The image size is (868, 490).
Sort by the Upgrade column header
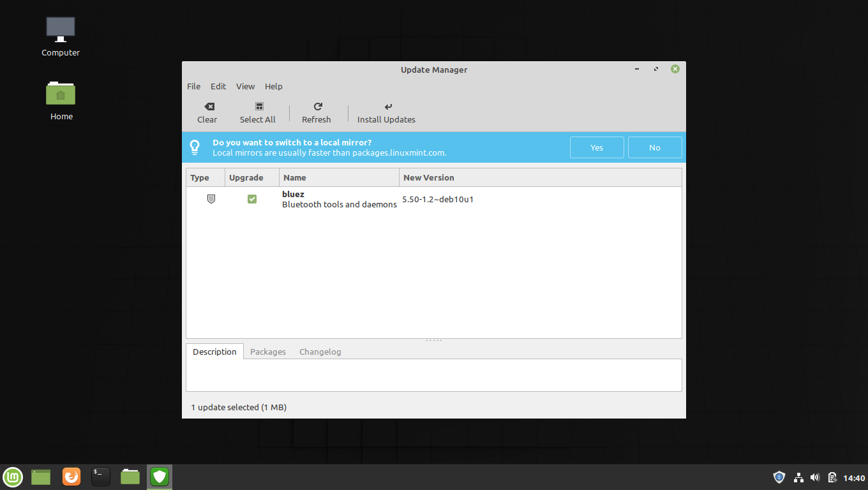[252, 177]
